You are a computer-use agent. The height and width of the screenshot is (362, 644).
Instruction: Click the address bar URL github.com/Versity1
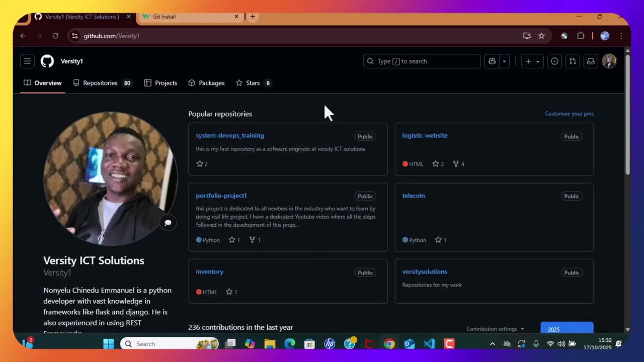click(x=111, y=36)
